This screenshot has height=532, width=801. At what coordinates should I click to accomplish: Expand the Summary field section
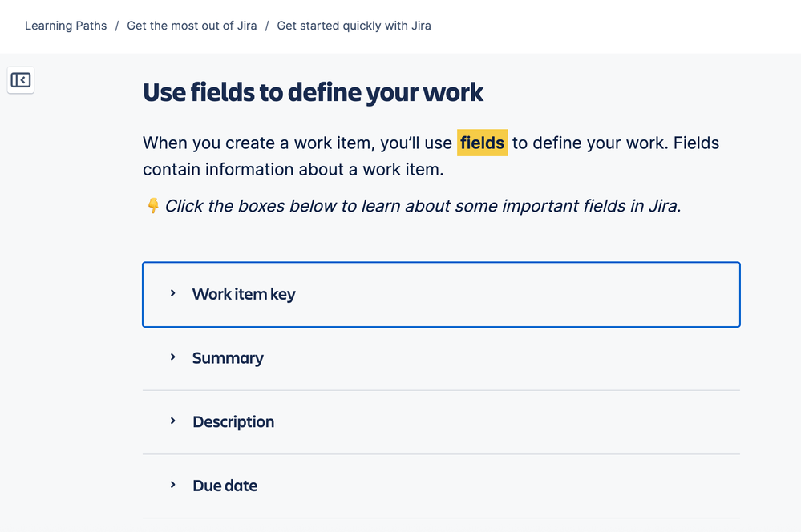(x=228, y=358)
